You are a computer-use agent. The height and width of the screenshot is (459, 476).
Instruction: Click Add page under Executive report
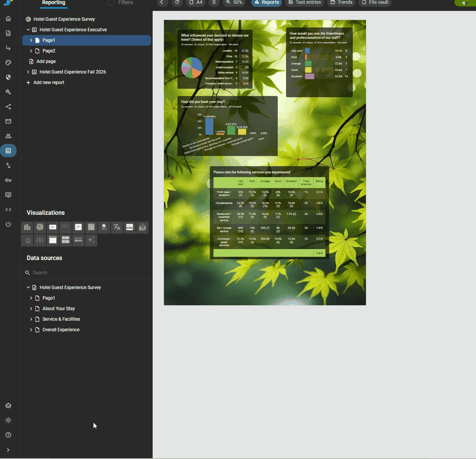point(46,61)
